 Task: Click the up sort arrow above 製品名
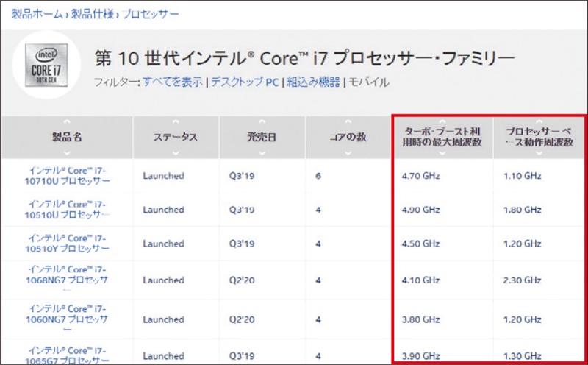[67, 121]
